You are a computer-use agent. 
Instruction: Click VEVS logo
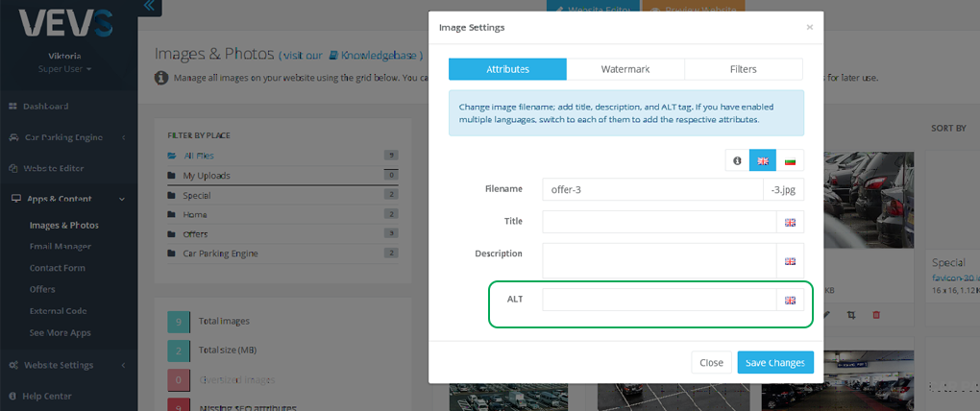(x=65, y=24)
